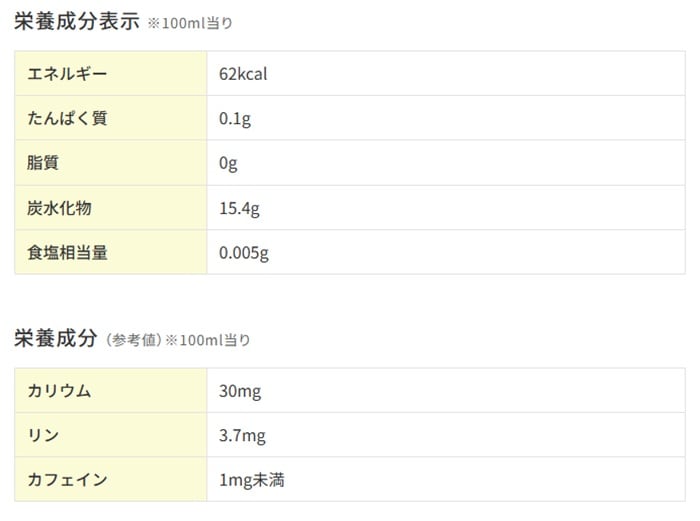Select the カリウム row label
This screenshot has width=700, height=521.
60,391
